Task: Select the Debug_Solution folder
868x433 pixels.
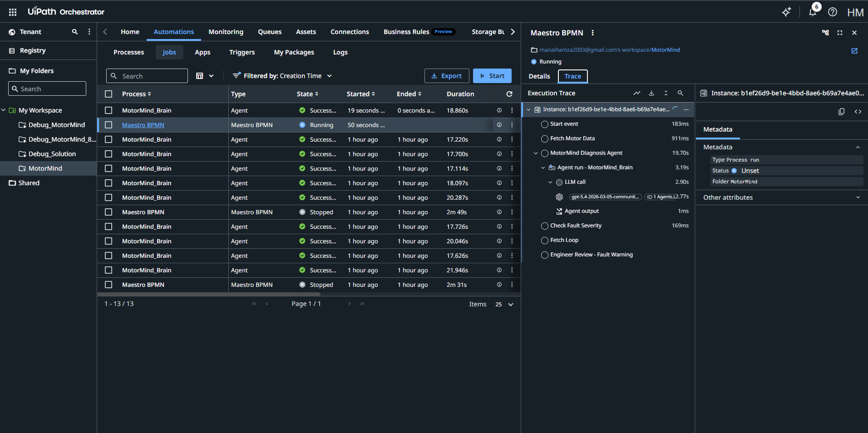Action: click(x=52, y=154)
